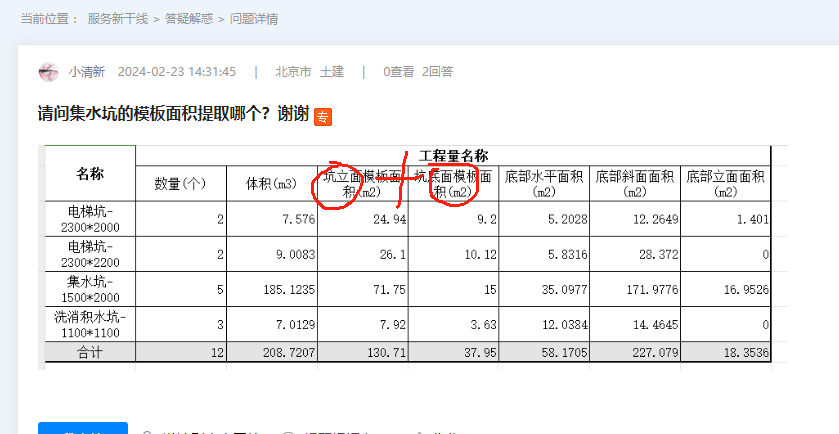Click total value 18.3536
This screenshot has width=839, height=434.
pos(726,353)
